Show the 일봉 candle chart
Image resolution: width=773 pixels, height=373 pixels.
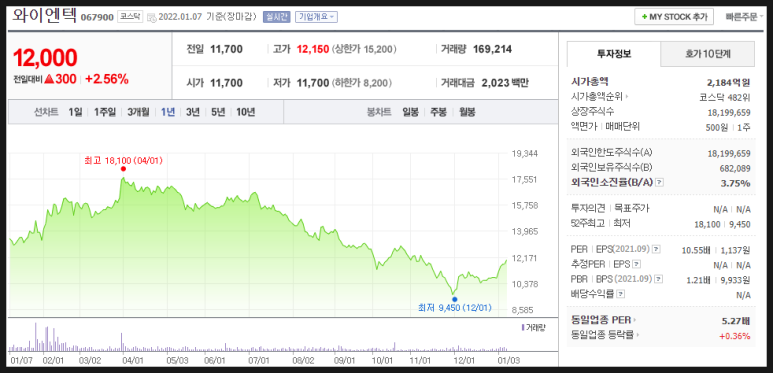tap(410, 112)
